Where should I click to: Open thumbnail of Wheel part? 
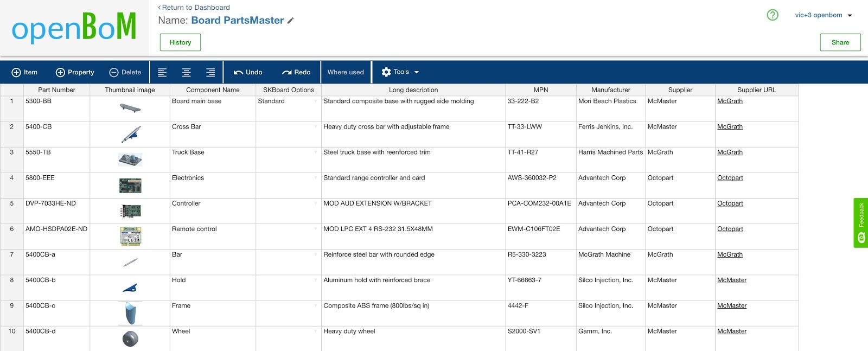pyautogui.click(x=130, y=339)
